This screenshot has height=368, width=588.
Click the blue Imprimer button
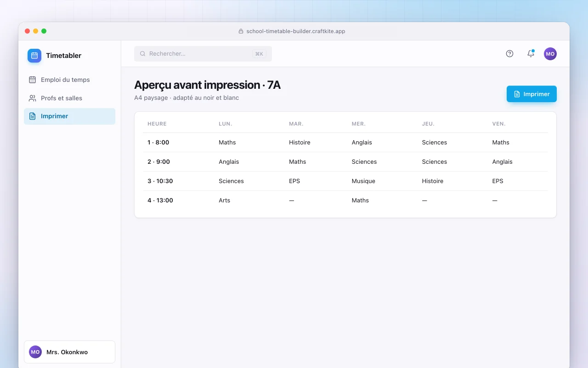[x=531, y=94]
